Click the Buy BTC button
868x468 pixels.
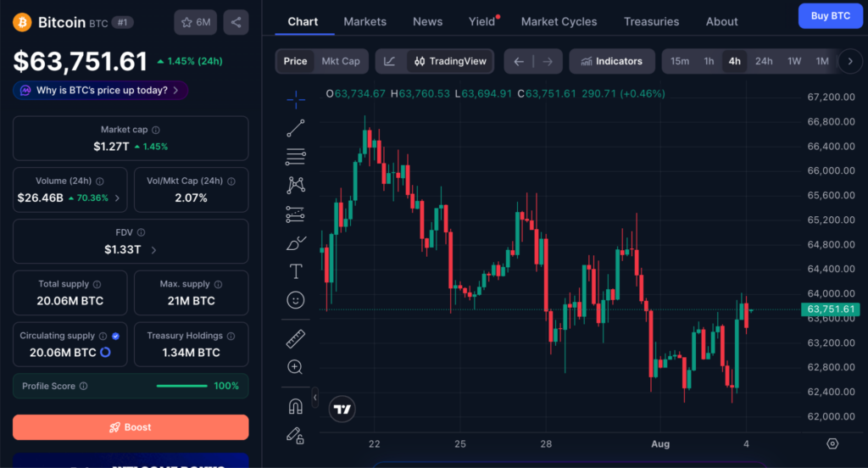tap(831, 15)
